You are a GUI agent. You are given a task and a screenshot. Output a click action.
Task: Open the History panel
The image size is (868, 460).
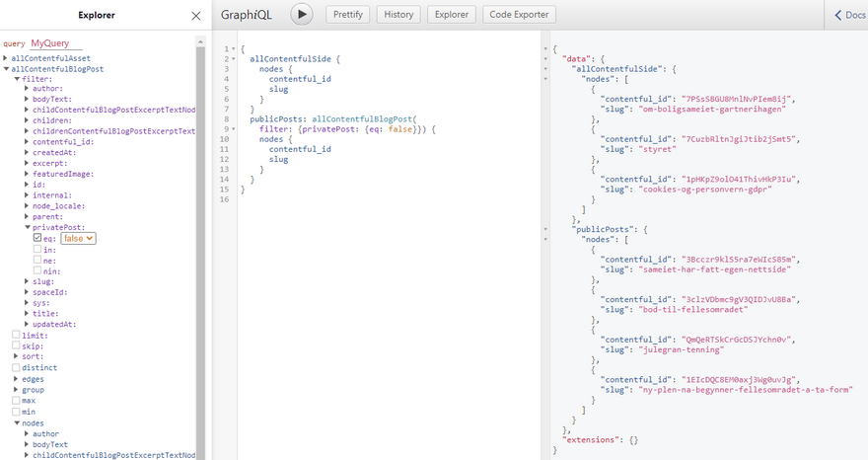pos(398,15)
